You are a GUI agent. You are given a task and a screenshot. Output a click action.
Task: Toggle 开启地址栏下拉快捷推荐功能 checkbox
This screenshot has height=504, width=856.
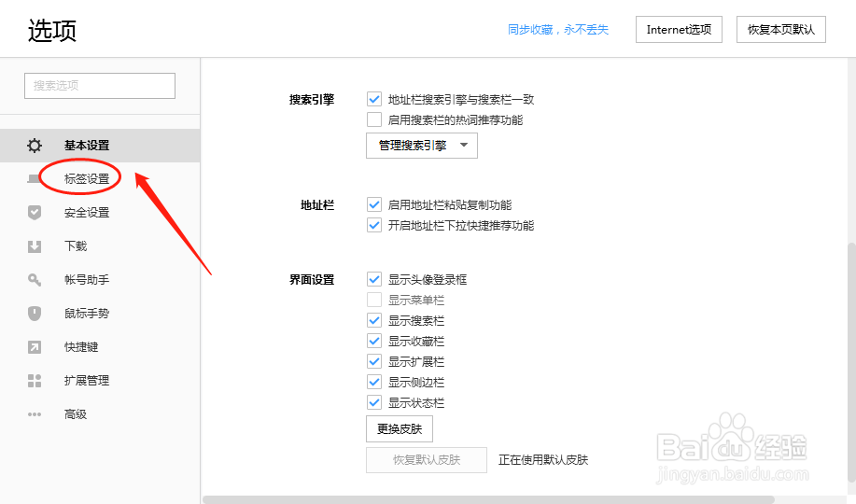pyautogui.click(x=374, y=226)
